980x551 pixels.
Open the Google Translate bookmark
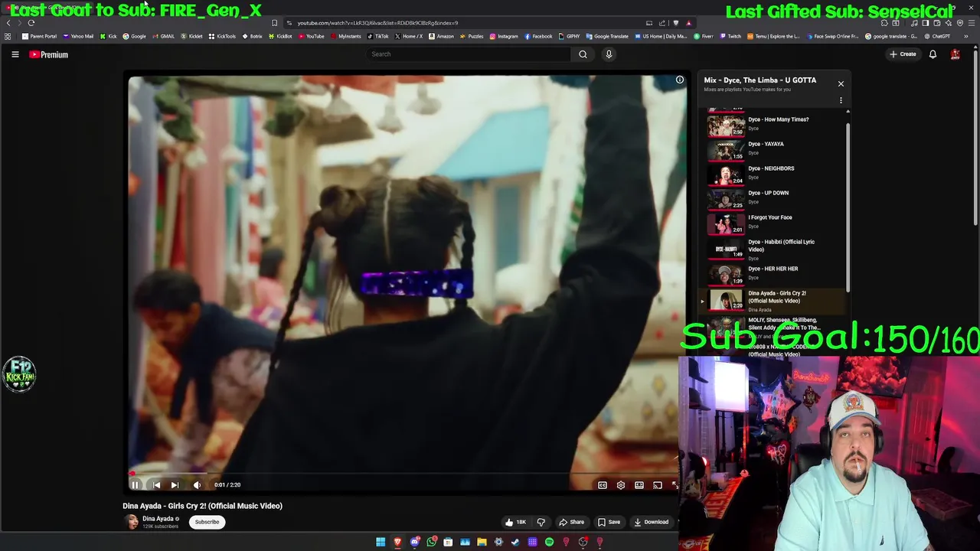607,36
